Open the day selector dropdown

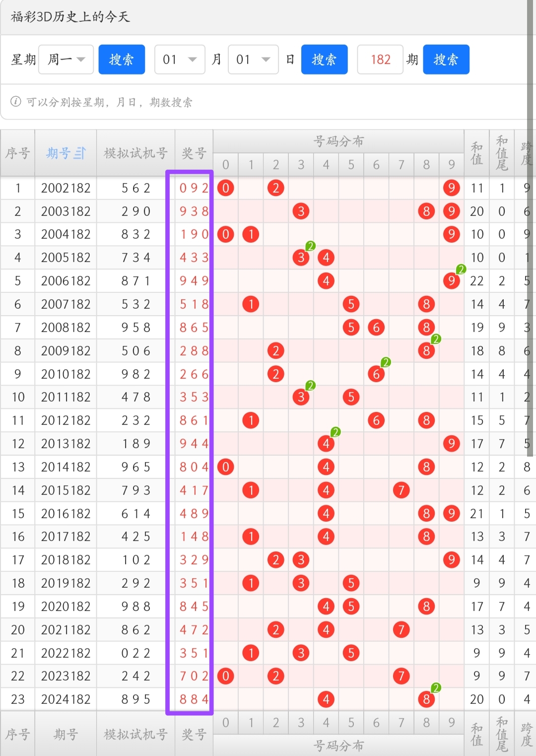click(253, 59)
